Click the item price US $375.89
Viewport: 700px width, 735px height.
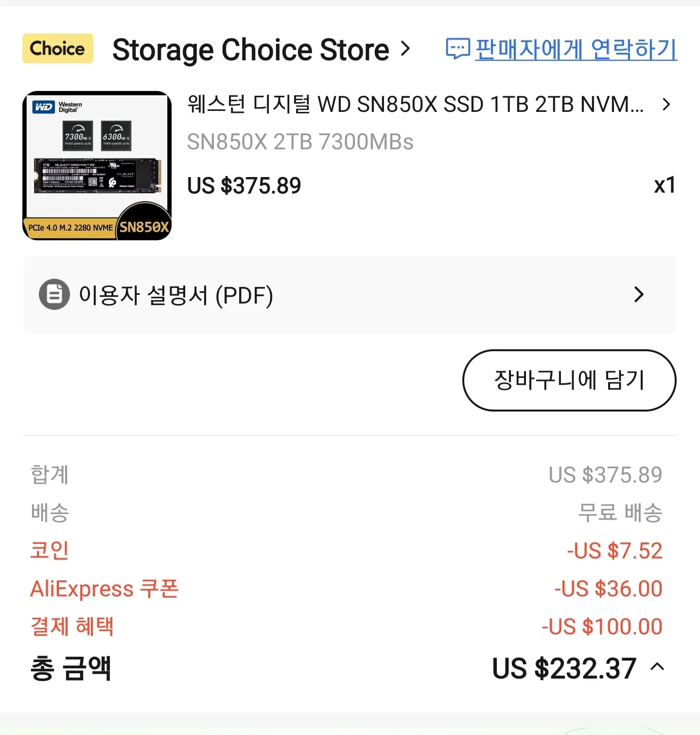(244, 186)
